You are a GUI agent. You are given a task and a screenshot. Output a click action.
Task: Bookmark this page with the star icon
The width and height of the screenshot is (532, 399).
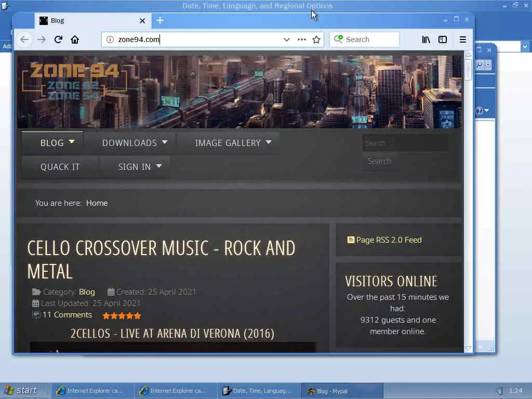[x=316, y=39]
